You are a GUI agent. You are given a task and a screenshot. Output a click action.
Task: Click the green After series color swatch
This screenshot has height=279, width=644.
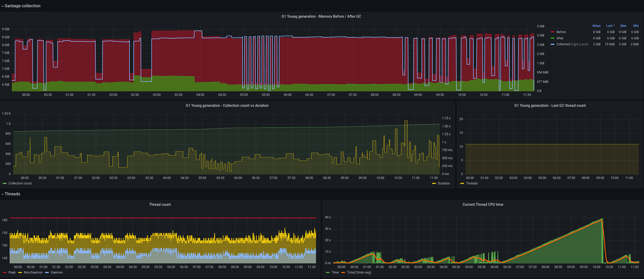point(553,38)
